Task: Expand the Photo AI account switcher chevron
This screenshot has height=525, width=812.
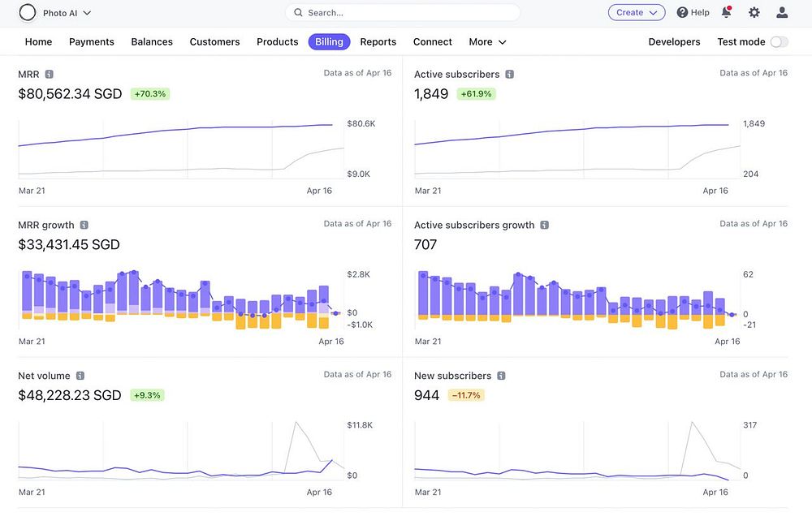Action: point(87,13)
